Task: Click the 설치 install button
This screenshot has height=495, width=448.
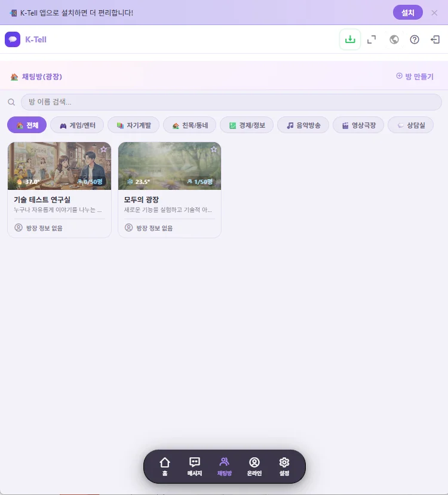Action: tap(407, 13)
